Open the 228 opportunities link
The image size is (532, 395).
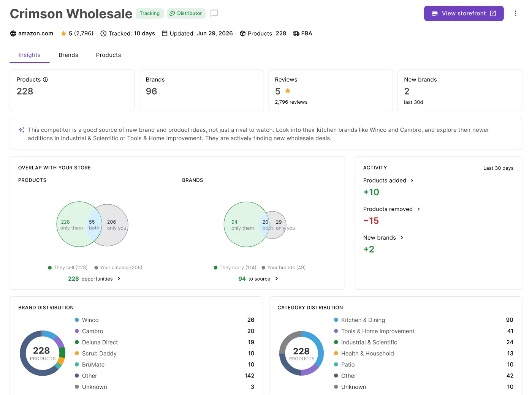[x=94, y=279]
